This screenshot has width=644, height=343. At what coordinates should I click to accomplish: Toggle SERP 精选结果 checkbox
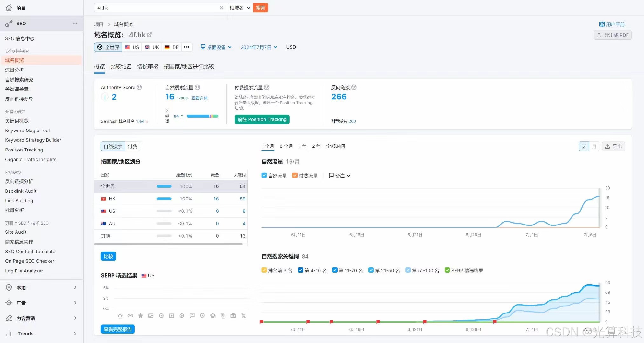(447, 270)
